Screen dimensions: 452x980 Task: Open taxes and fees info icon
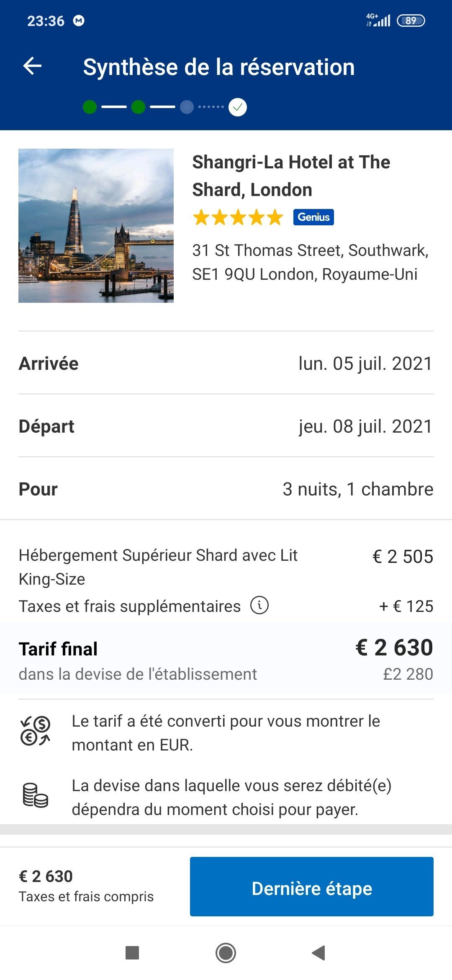click(x=259, y=605)
